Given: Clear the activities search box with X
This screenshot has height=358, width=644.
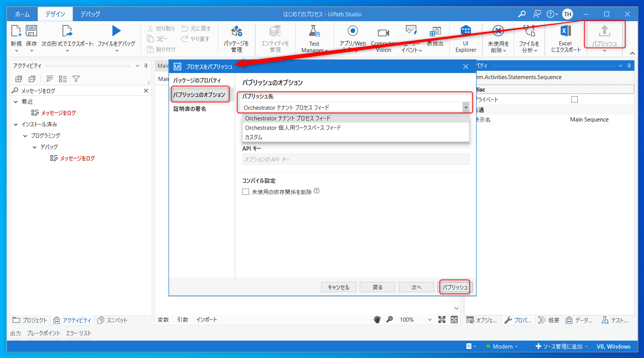Looking at the screenshot, I should [x=146, y=91].
